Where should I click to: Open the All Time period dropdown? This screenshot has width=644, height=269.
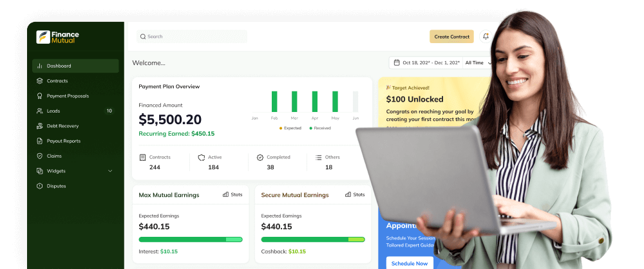click(478, 62)
